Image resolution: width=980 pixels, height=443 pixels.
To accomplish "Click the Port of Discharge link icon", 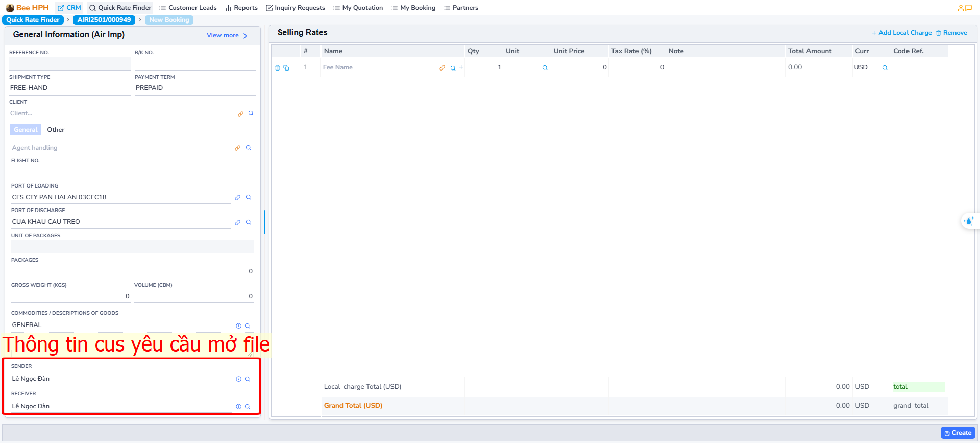I will click(x=237, y=222).
